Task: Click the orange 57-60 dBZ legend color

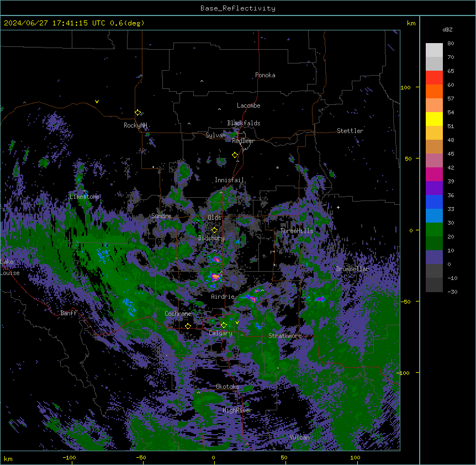Action: [434, 91]
